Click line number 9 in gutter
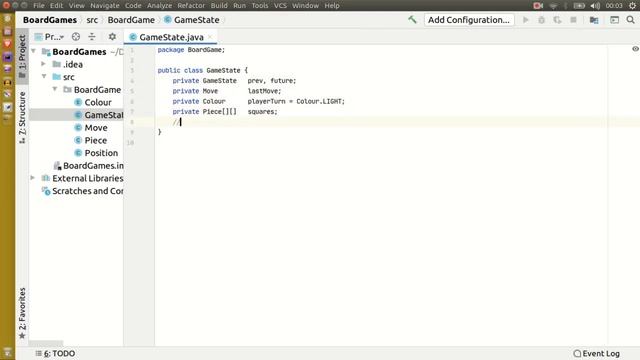 click(131, 132)
